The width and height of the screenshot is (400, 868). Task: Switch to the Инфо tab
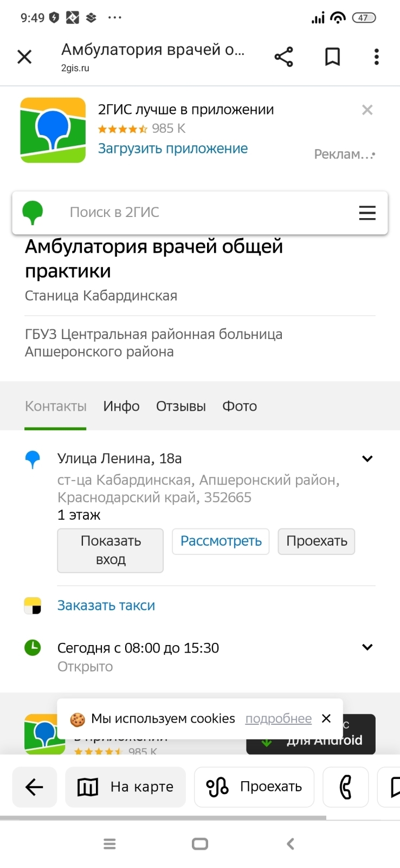coord(121,406)
